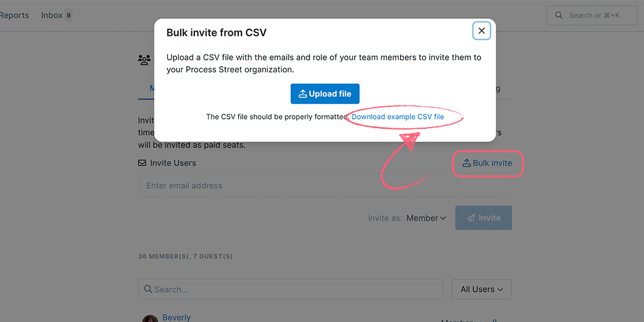Click the paper plane Invite button
The image size is (644, 322).
(484, 218)
